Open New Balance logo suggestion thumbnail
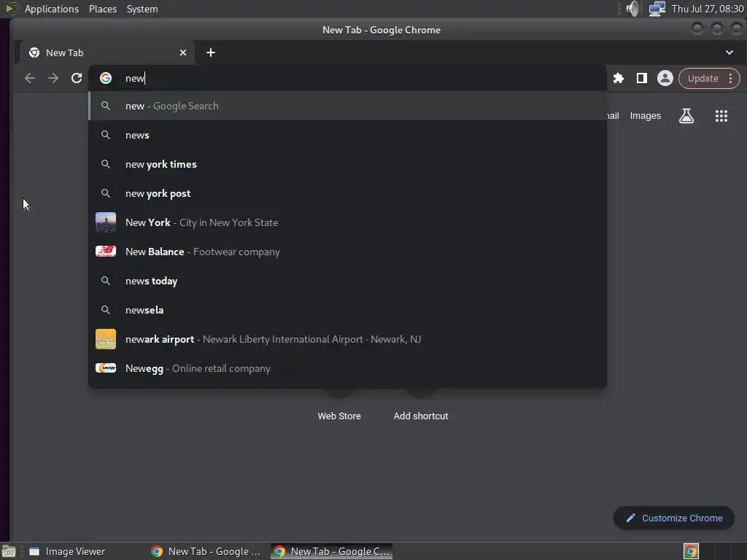 point(106,252)
